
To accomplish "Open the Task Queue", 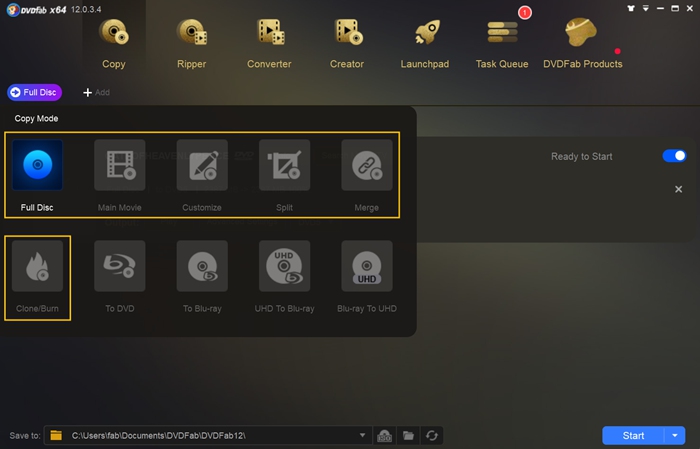I will [x=502, y=44].
